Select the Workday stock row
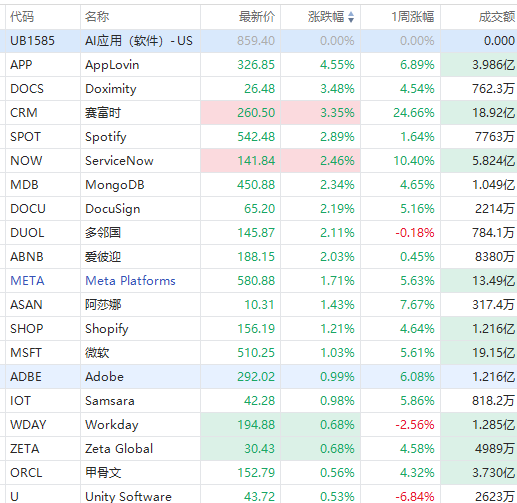This screenshot has height=503, width=517. (x=258, y=425)
